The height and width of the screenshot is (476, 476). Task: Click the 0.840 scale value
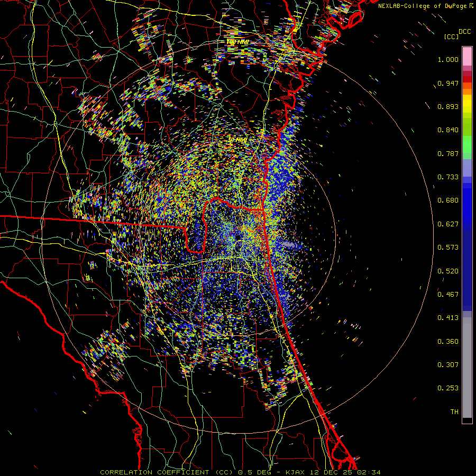point(448,130)
